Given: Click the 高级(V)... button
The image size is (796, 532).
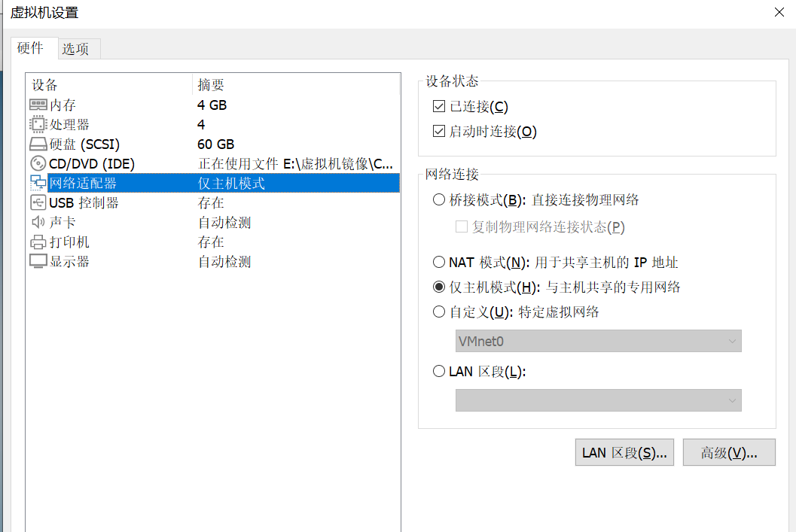Looking at the screenshot, I should click(729, 452).
